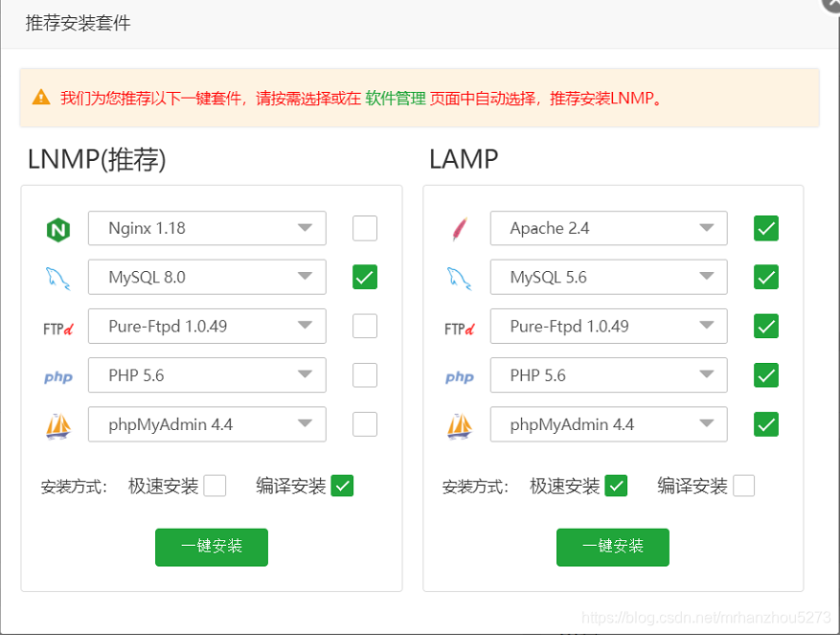Click the MySQL dolphin icon in LNMP

pyautogui.click(x=57, y=279)
